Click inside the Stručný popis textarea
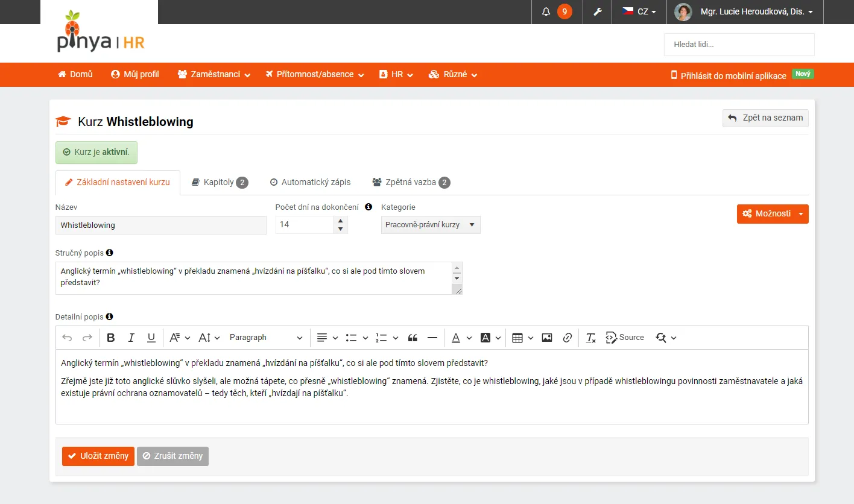Screen dimensions: 854x504 (253, 278)
